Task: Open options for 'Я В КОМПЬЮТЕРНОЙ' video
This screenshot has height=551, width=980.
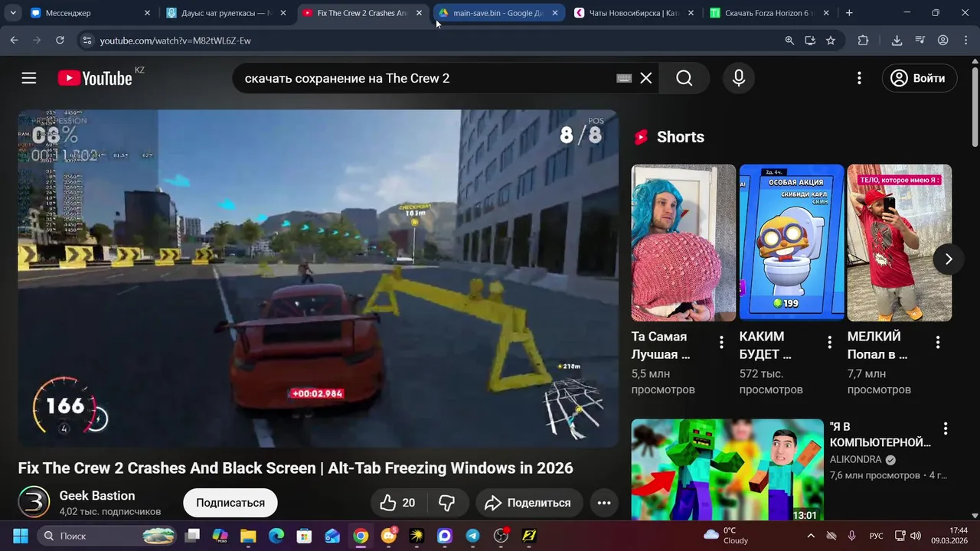Action: coord(946,429)
